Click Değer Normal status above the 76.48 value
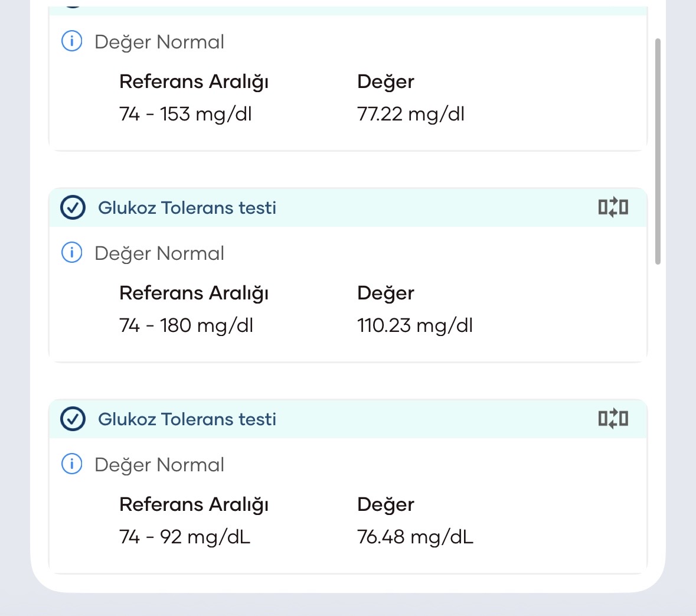This screenshot has width=696, height=616. pos(159,465)
